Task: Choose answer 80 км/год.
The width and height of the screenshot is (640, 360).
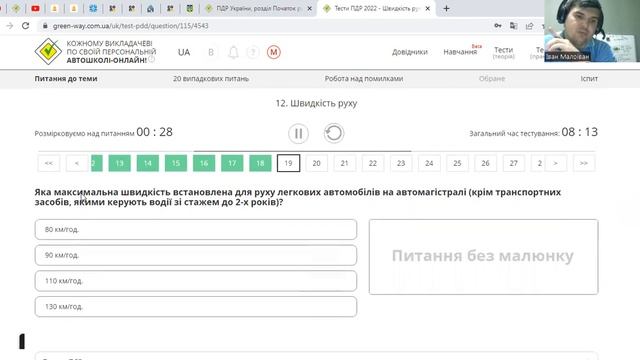Action: (196, 229)
